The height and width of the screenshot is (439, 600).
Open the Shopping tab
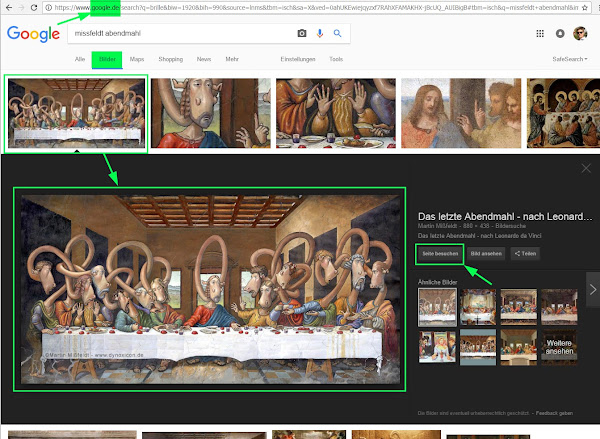pos(171,59)
